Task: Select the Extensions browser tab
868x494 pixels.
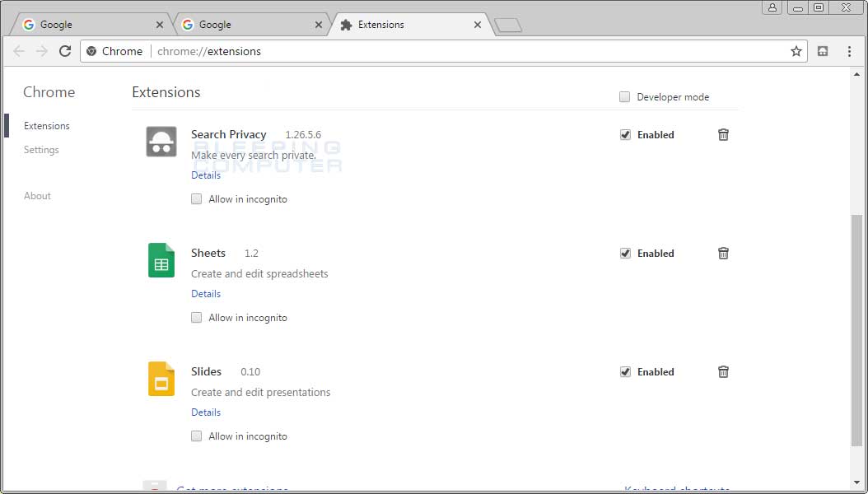Action: [409, 25]
